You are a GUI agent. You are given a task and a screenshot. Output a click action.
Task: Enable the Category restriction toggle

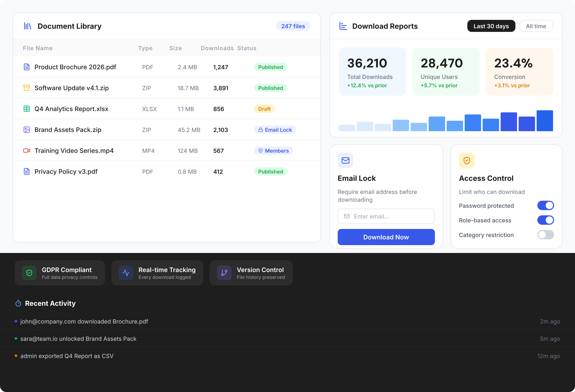[x=545, y=235]
